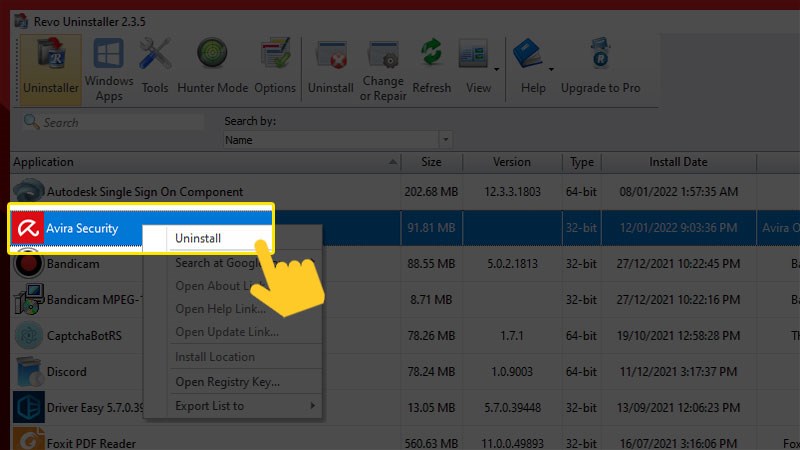This screenshot has width=800, height=450.
Task: Click the 560.63 MB size cell
Action: coord(431,443)
